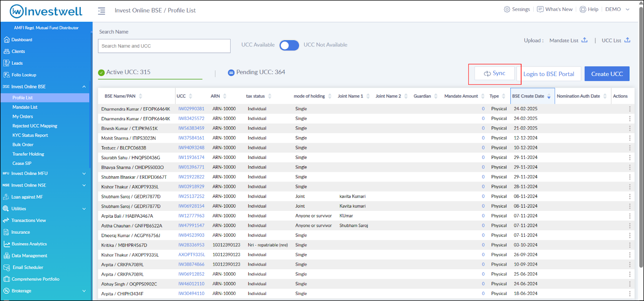The image size is (644, 301).
Task: Click Nri - repatriable (nre) tax status
Action: [x=268, y=245]
